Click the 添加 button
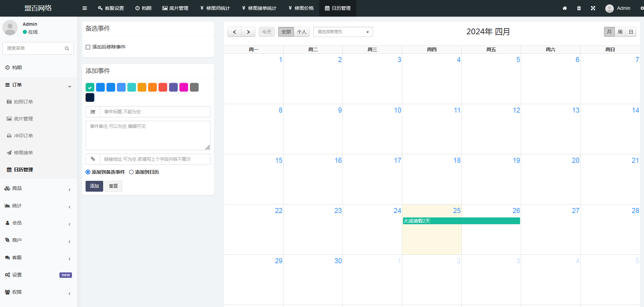The image size is (644, 307). pos(94,186)
